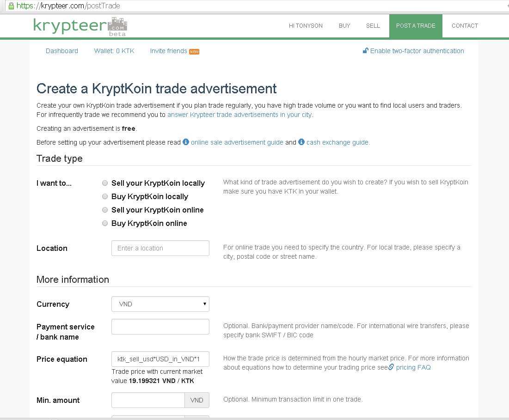Click the Krypteer logo

[80, 26]
